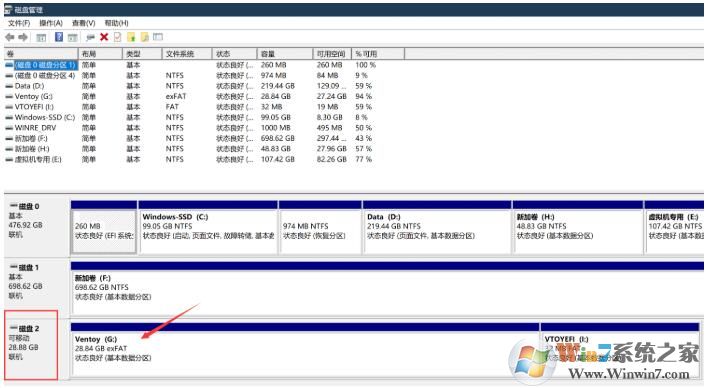Sort by the 文件系统 column header
Image resolution: width=706 pixels, height=388 pixels.
click(x=187, y=54)
